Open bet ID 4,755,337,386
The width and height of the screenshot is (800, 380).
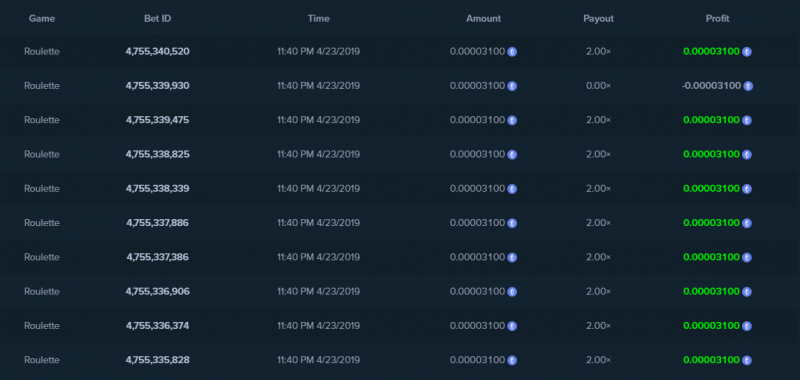[x=158, y=257]
